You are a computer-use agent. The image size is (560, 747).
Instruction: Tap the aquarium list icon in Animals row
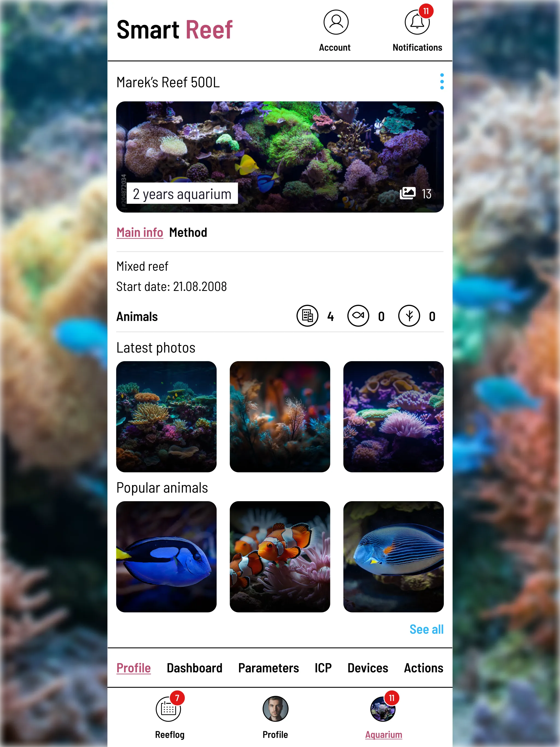click(307, 316)
